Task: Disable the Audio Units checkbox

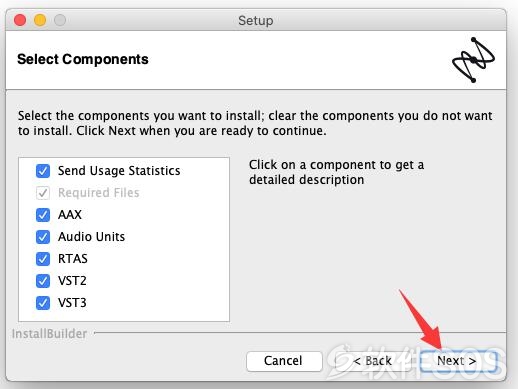Action: point(43,237)
